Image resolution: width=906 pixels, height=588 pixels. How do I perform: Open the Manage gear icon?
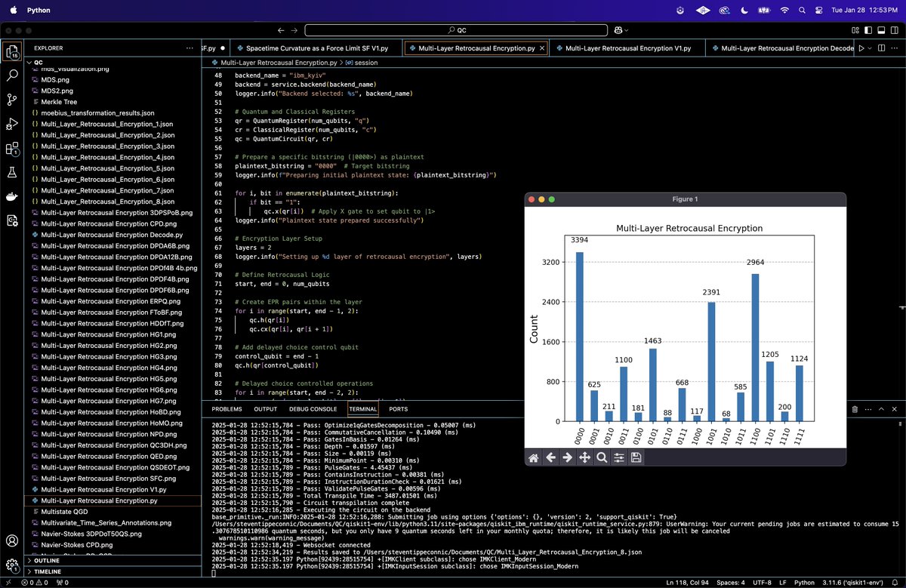click(x=12, y=565)
